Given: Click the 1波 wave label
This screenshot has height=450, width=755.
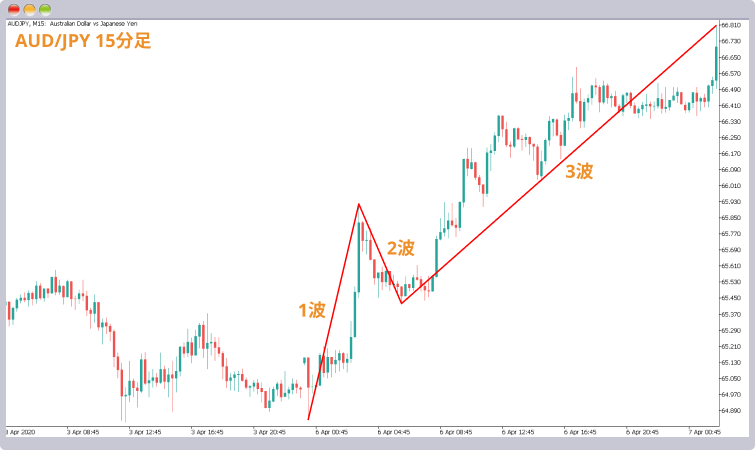Looking at the screenshot, I should (312, 310).
